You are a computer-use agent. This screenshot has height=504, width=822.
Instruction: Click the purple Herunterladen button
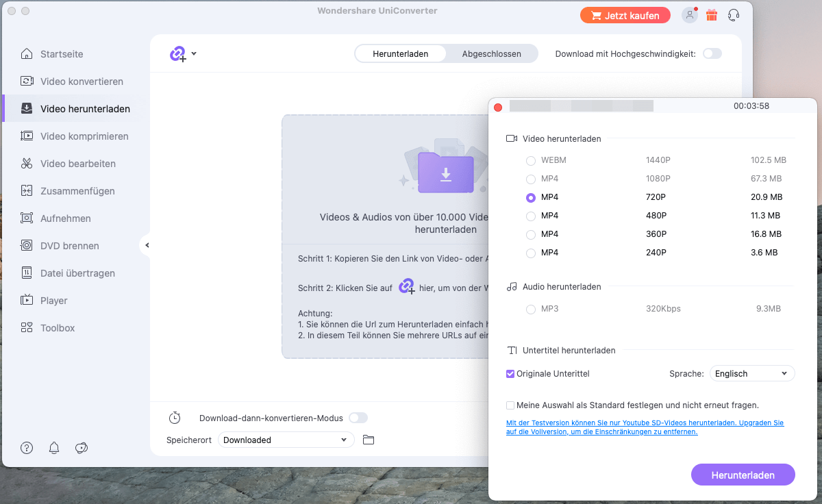point(743,475)
